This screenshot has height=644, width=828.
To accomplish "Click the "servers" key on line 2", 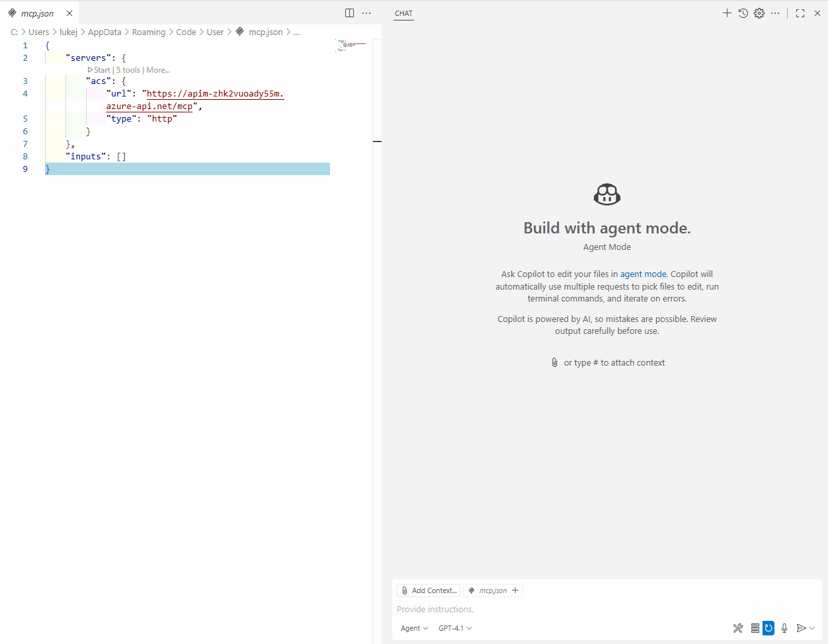I will tap(89, 58).
